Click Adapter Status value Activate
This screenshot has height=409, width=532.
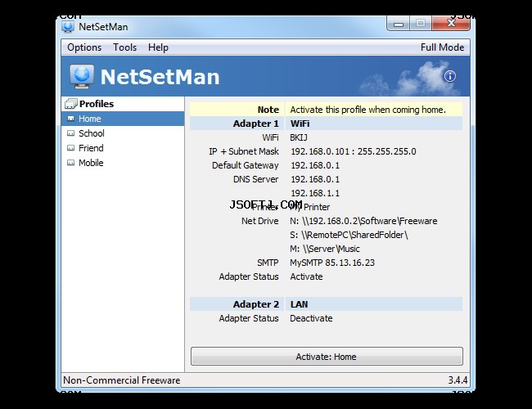(306, 276)
